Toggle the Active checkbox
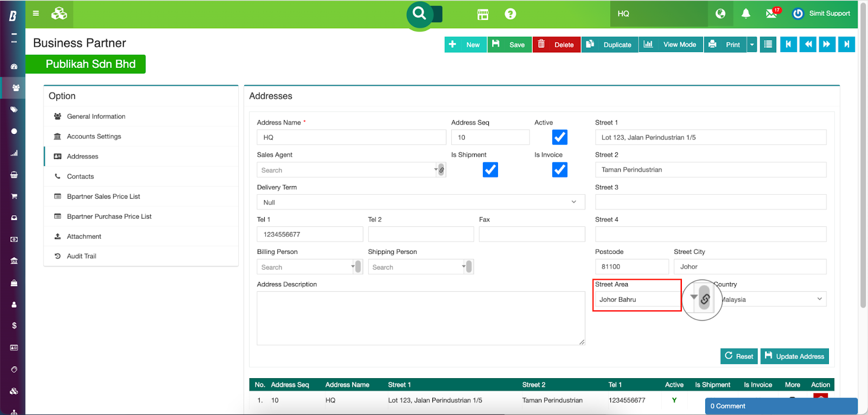The height and width of the screenshot is (415, 868). (x=560, y=137)
